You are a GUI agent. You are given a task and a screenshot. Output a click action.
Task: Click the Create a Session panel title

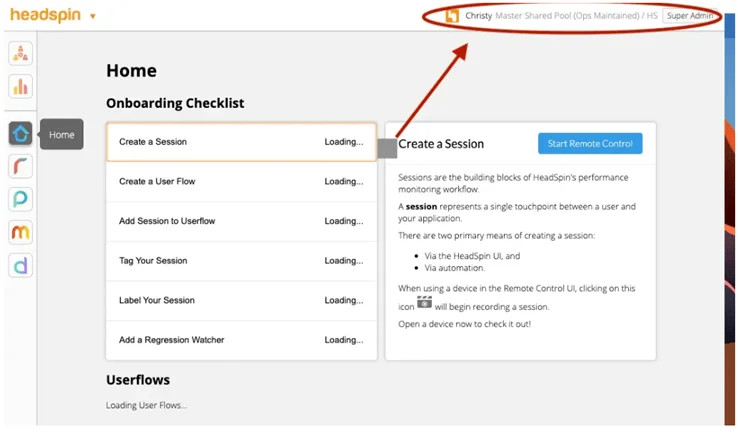click(441, 144)
